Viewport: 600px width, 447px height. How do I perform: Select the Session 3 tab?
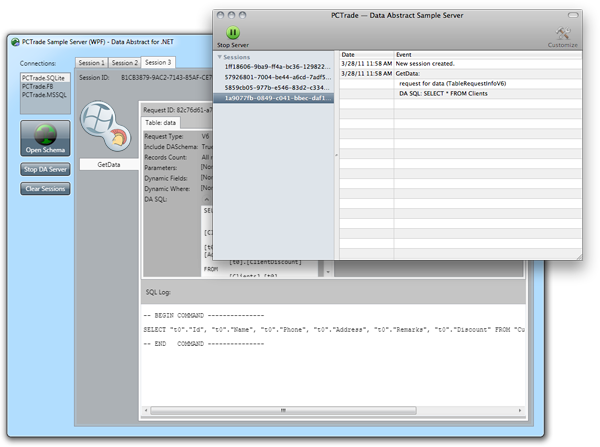click(158, 62)
